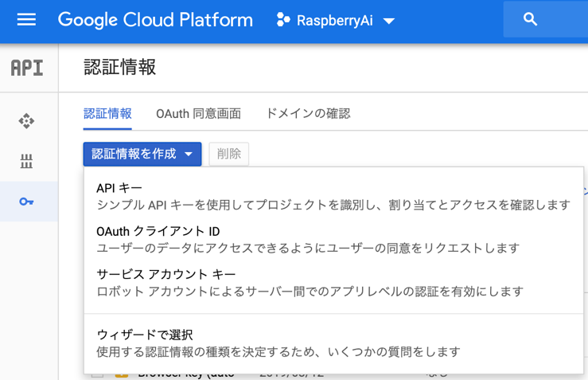
Task: Click the RaspberryAi project hexagon icon
Action: click(283, 20)
